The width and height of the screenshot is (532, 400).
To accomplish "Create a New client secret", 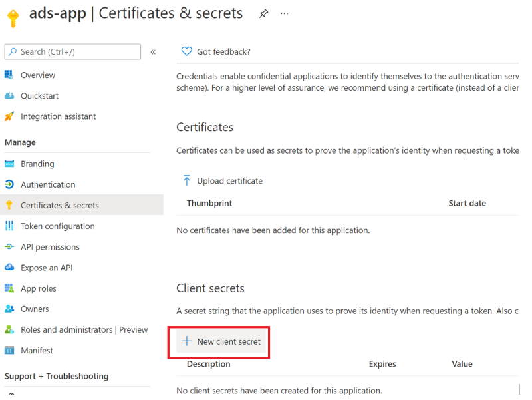I will (x=221, y=341).
